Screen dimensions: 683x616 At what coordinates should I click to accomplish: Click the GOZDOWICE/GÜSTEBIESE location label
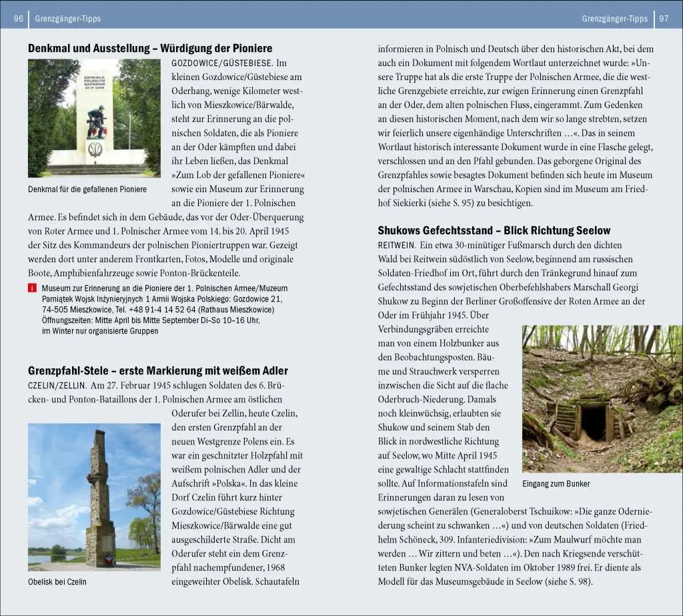221,63
